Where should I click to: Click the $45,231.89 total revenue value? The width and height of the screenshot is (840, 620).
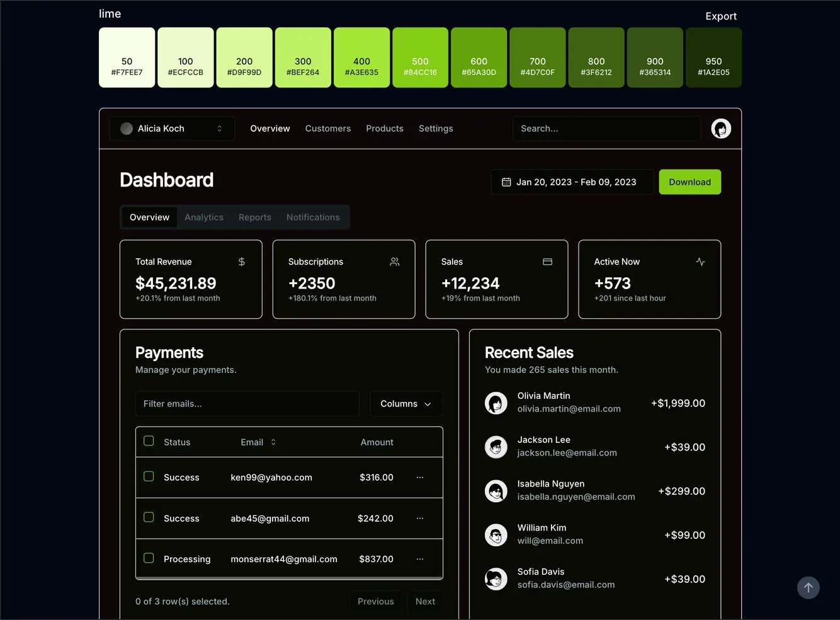click(x=176, y=284)
